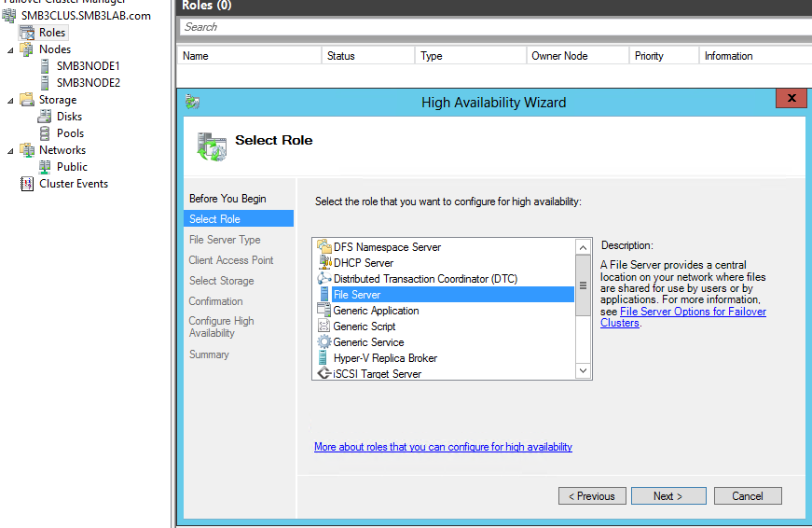Click the Pools icon in tree
This screenshot has height=528, width=812.
[x=45, y=133]
